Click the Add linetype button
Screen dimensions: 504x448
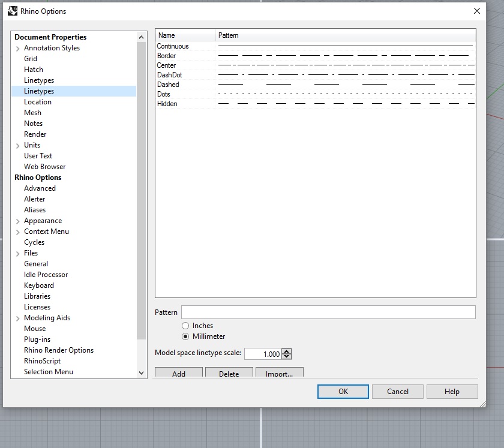pos(179,373)
